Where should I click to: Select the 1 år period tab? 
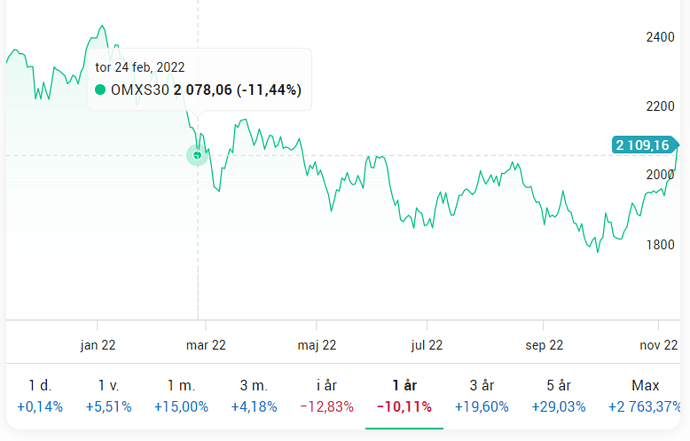[403, 396]
